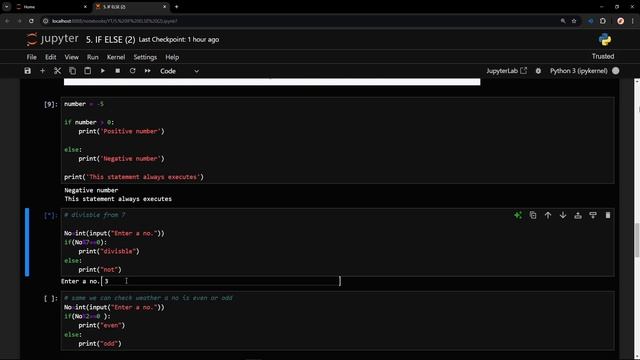Image resolution: width=640 pixels, height=360 pixels.
Task: Open the browser tab search dropdown
Action: [x=7, y=7]
